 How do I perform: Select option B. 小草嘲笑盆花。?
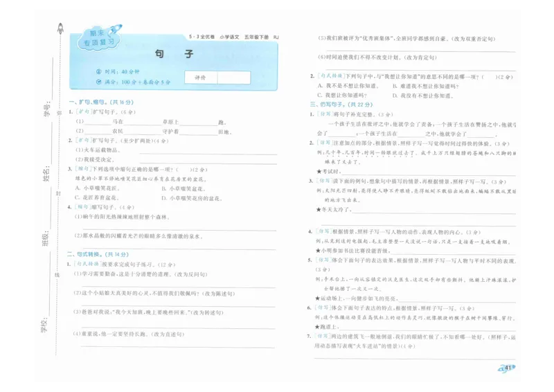184,188
